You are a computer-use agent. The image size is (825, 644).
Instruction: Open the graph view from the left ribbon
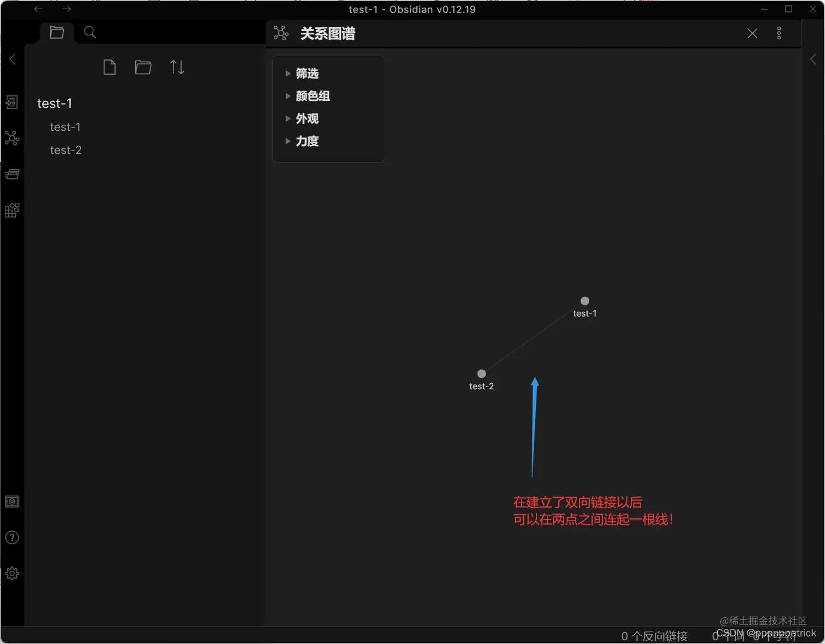click(12, 138)
